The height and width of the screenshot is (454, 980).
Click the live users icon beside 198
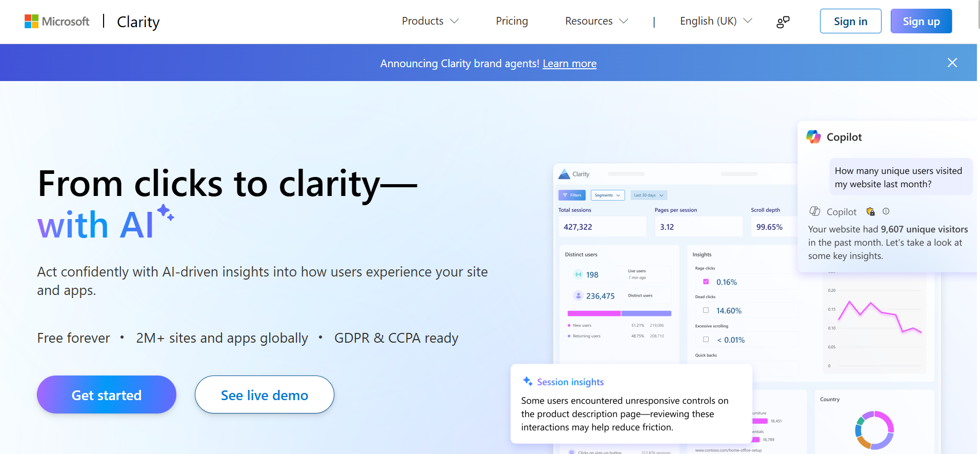[x=578, y=274]
